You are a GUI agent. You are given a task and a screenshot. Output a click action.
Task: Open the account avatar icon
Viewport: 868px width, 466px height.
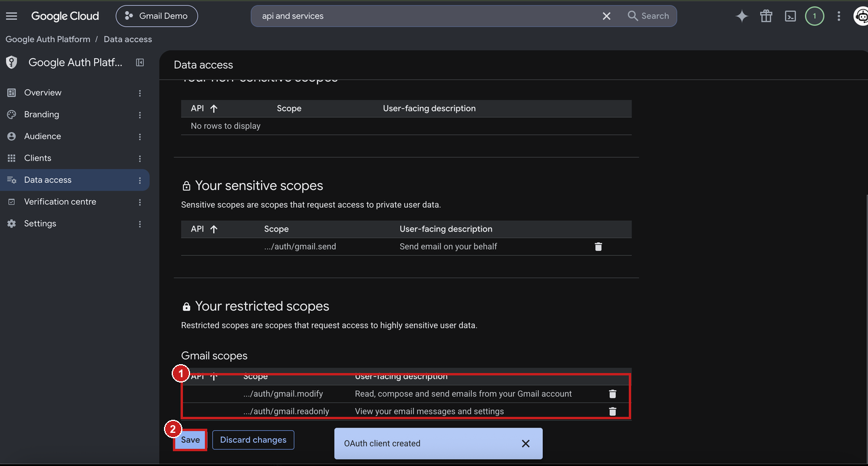[x=861, y=16]
